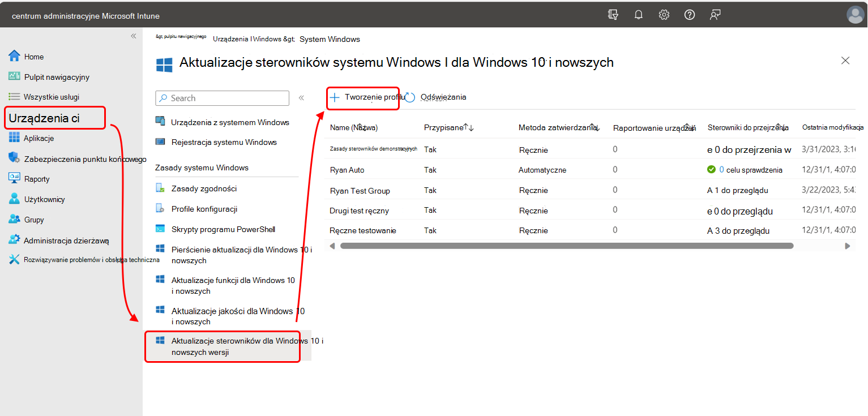Click the scrollbar right arrow
The image size is (868, 416).
coord(848,246)
